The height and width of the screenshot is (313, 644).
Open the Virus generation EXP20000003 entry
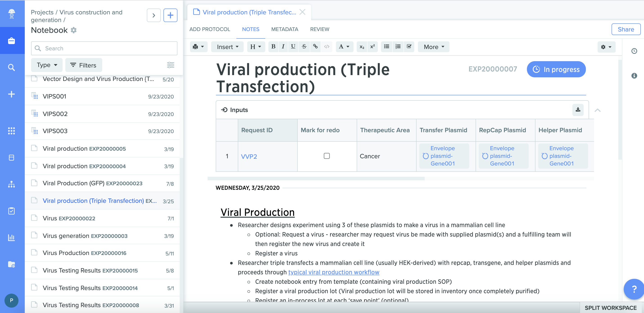(102, 236)
